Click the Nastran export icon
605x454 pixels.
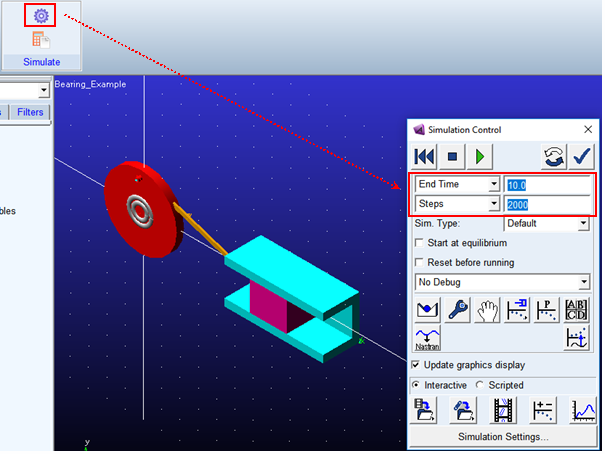point(428,338)
